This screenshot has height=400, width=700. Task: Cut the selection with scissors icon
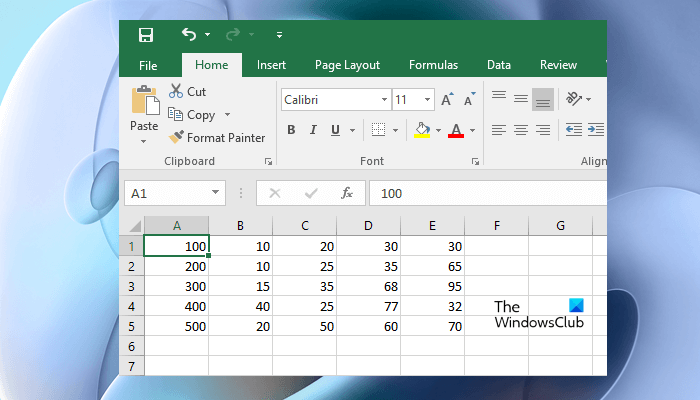coord(186,91)
